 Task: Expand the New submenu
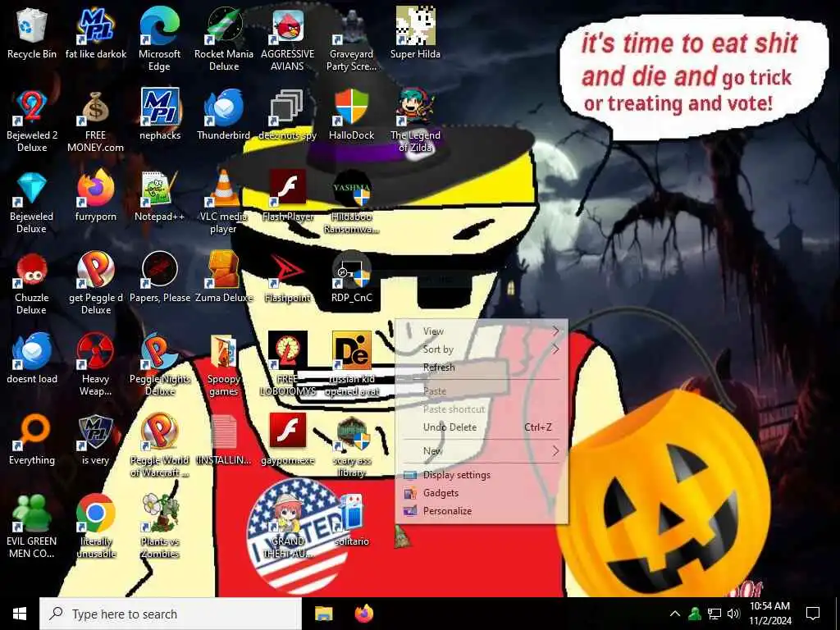(x=482, y=450)
